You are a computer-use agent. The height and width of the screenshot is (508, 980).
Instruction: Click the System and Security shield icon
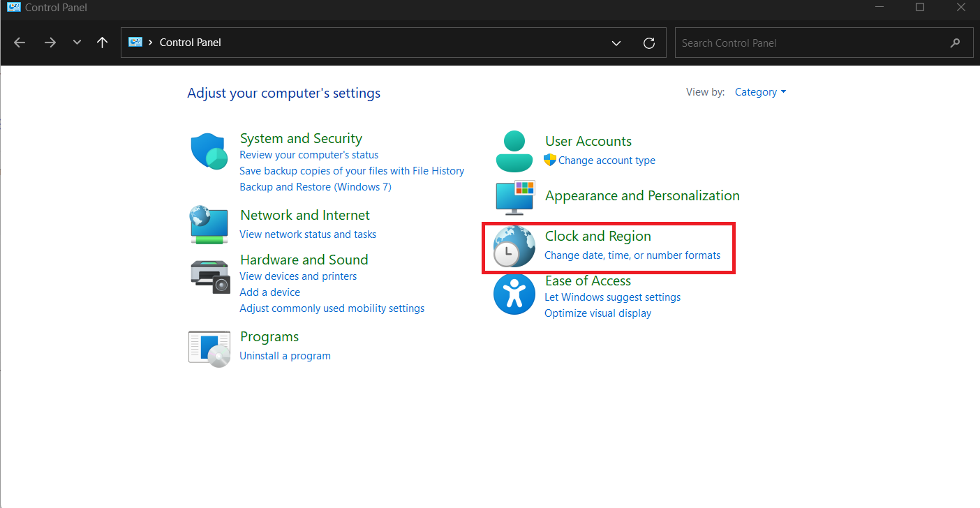tap(209, 151)
